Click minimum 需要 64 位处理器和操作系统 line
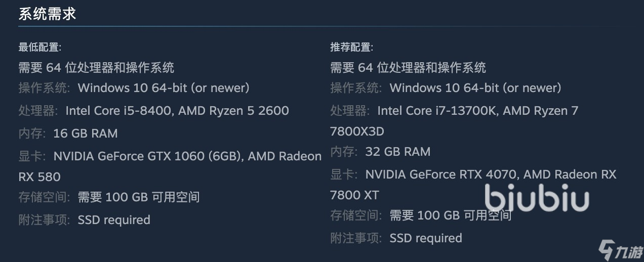Viewport: 644px width, 262px height. pos(96,67)
